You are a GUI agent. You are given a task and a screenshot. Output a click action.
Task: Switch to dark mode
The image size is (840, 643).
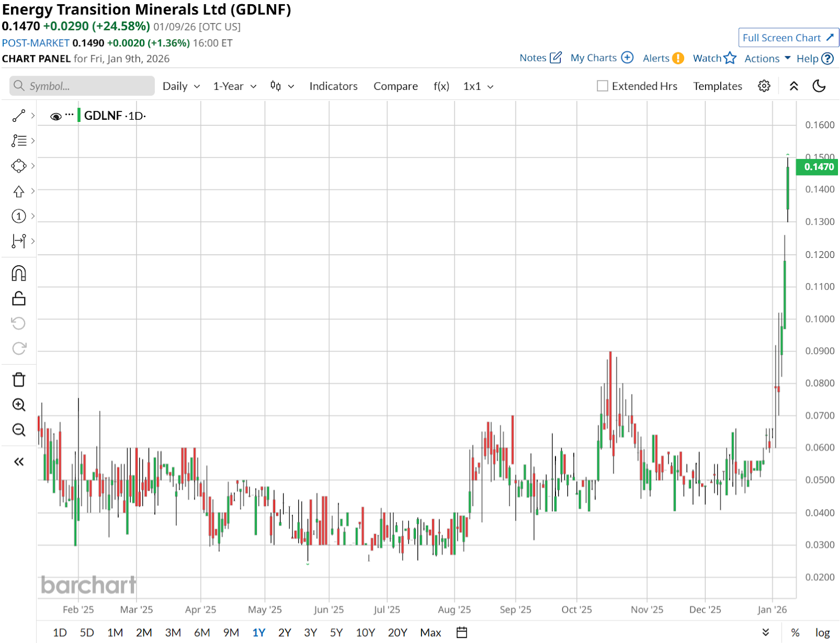[819, 86]
